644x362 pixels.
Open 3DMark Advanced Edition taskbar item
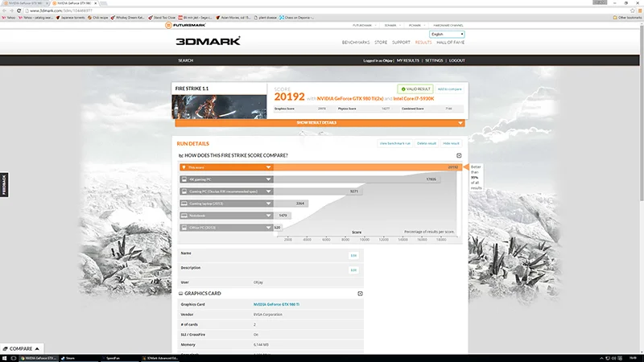click(160, 358)
